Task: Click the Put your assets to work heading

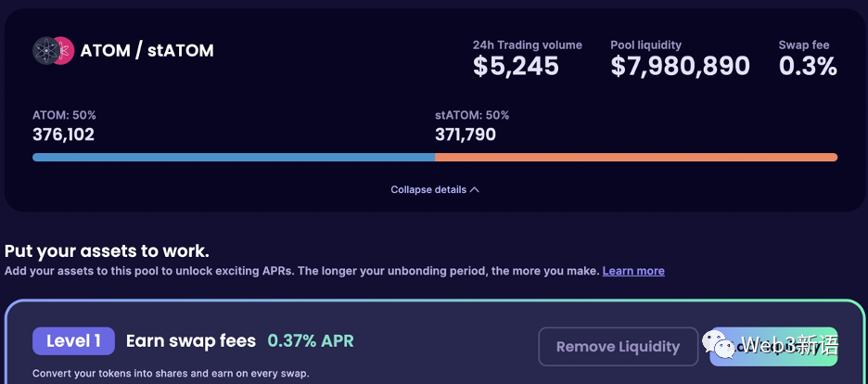Action: 107,251
